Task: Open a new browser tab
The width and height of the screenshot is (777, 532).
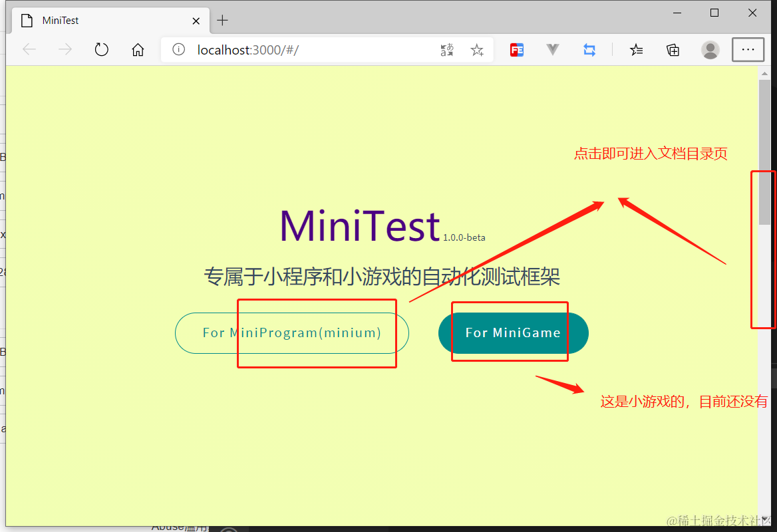Action: (222, 21)
